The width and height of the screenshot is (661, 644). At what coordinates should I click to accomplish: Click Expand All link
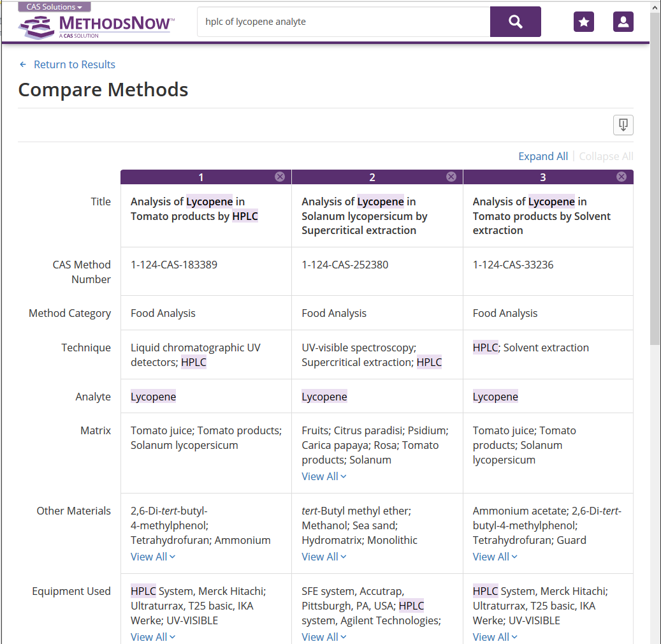pos(542,156)
